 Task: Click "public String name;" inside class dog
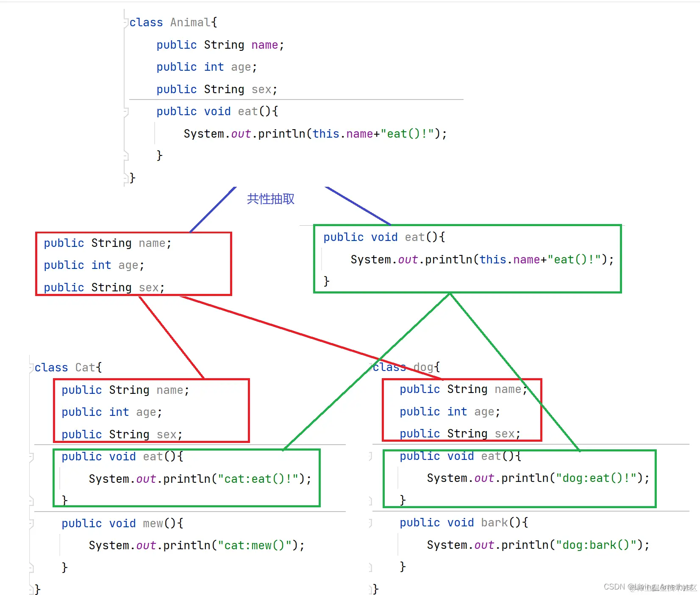pyautogui.click(x=464, y=389)
